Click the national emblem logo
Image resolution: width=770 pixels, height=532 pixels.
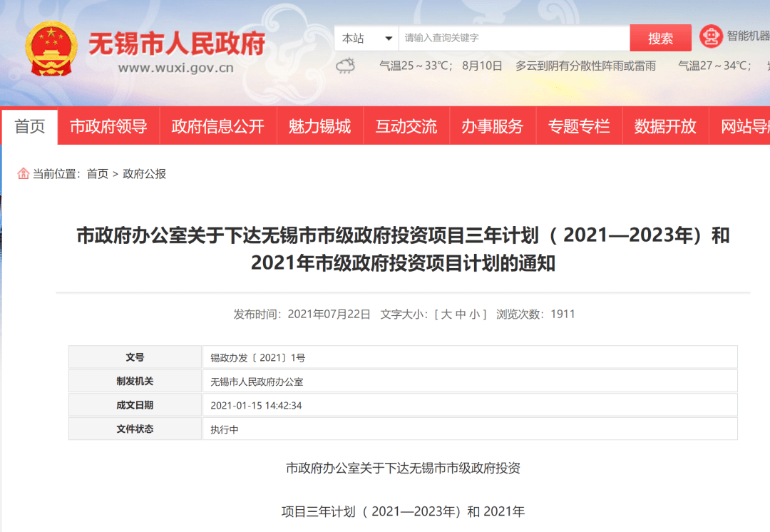(x=51, y=49)
